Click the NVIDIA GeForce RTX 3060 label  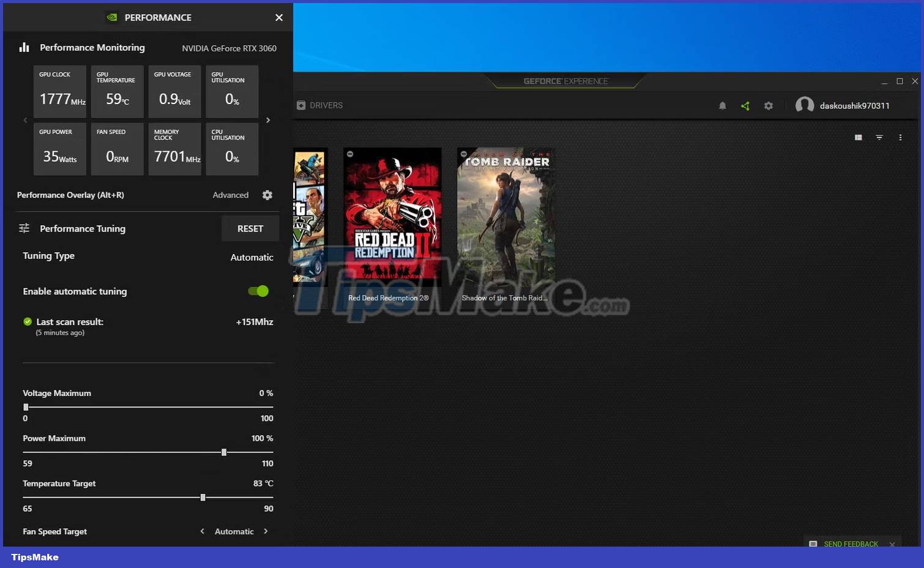coord(229,48)
